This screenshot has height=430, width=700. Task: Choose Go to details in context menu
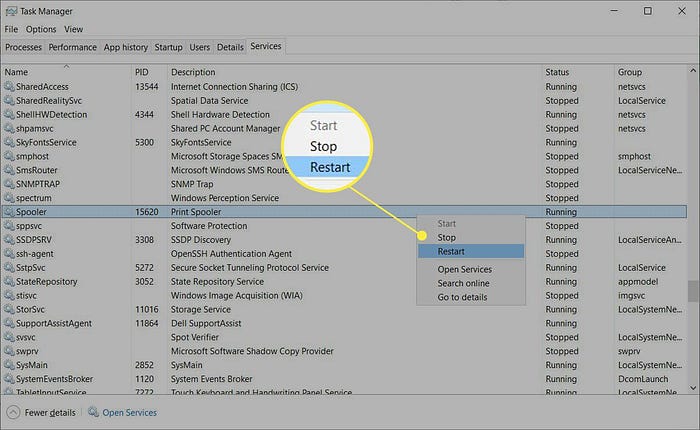471,297
